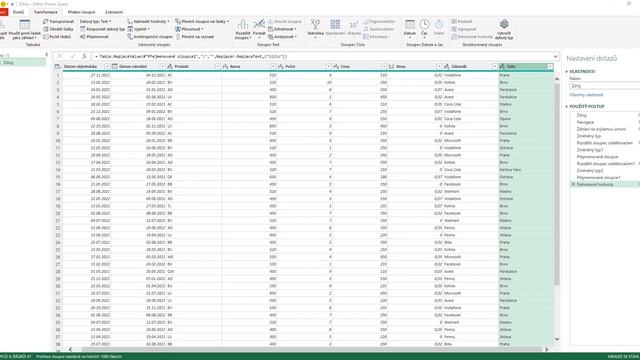This screenshot has height=360, width=640.
Task: Switch to the Domů tab
Action: click(18, 12)
